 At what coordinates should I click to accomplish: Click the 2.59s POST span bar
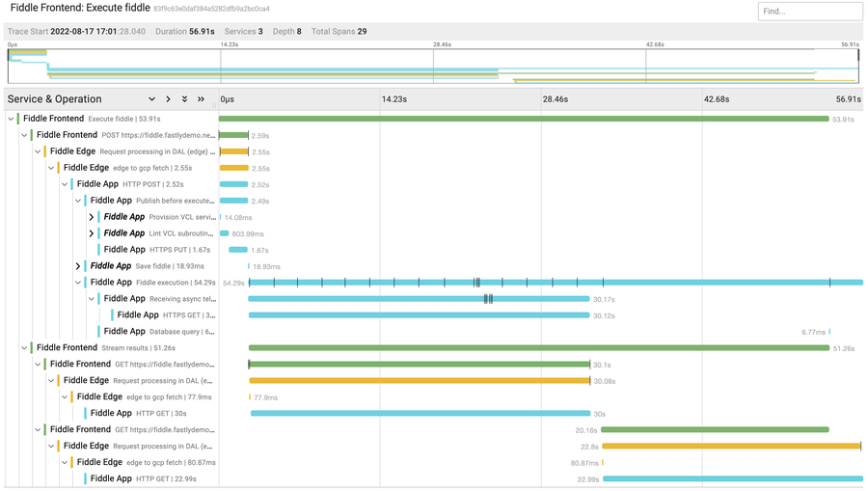click(x=233, y=135)
